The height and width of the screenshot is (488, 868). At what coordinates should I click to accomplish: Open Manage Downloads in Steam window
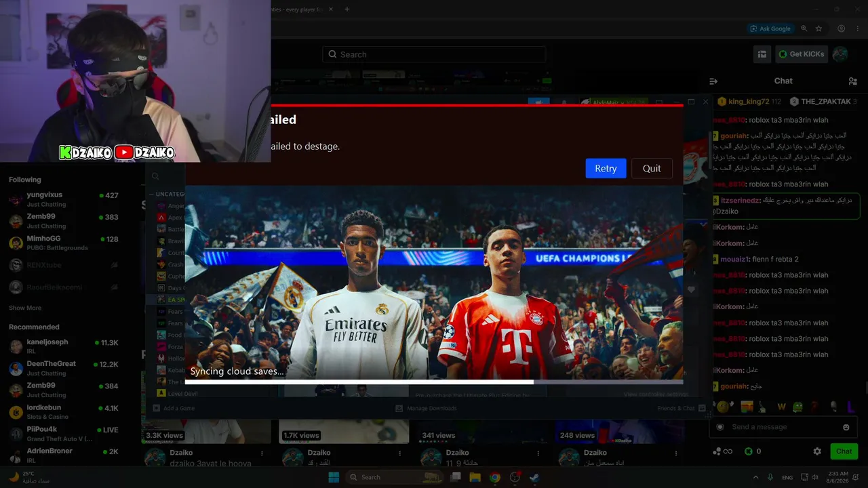pos(426,408)
